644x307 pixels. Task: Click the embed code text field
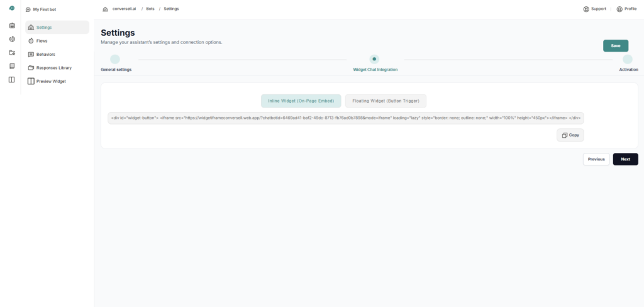click(345, 118)
